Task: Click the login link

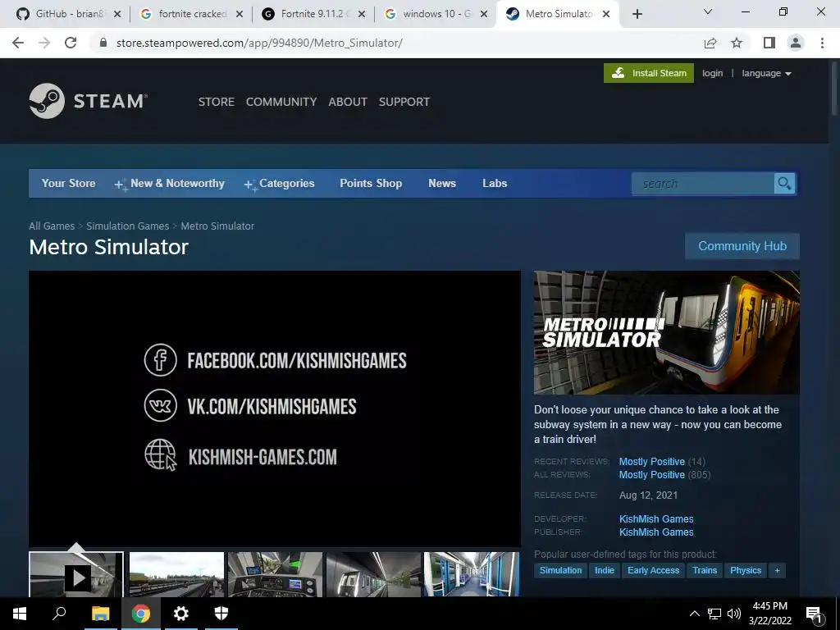Action: (713, 73)
